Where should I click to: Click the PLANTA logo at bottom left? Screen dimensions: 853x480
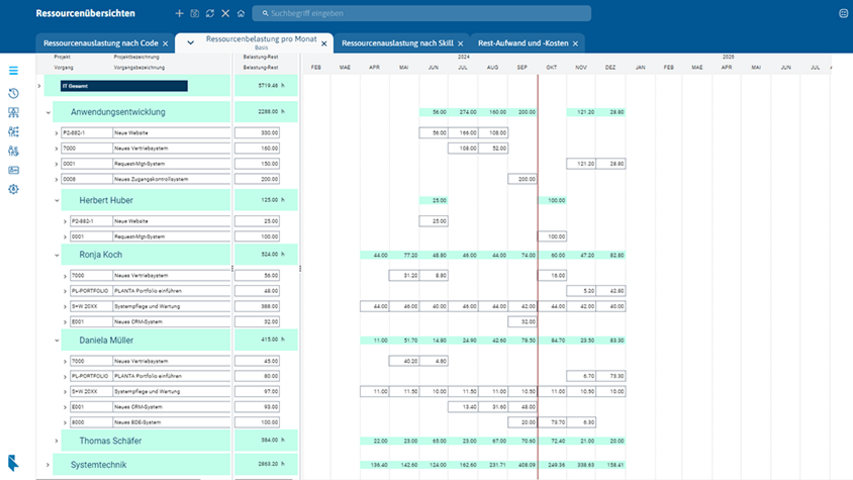tap(12, 462)
